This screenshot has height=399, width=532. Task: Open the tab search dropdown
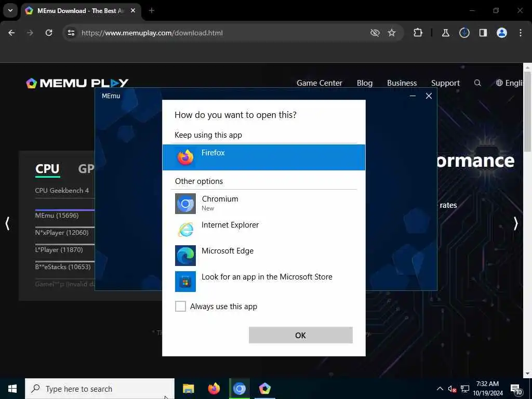pyautogui.click(x=10, y=10)
